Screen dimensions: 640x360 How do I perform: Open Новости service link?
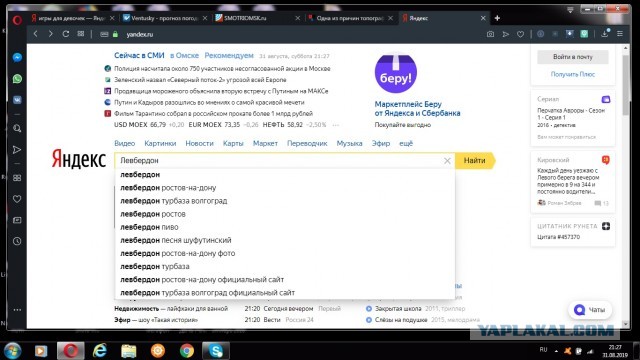199,143
